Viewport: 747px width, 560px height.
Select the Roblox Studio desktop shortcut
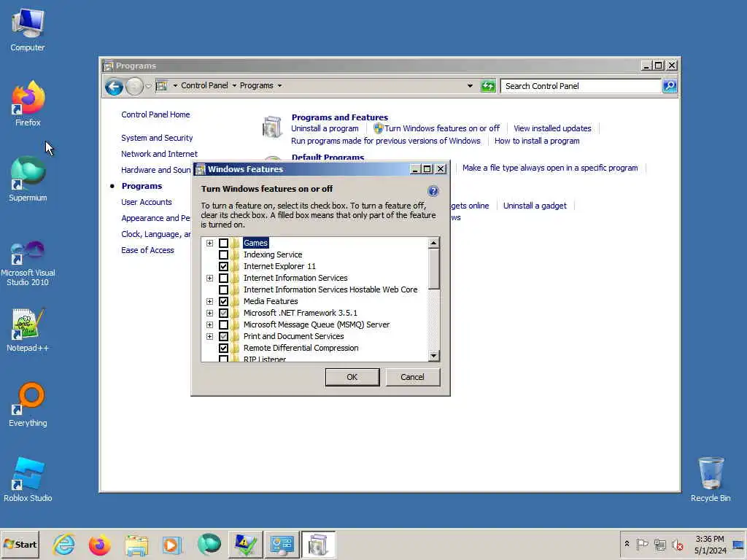pyautogui.click(x=28, y=480)
